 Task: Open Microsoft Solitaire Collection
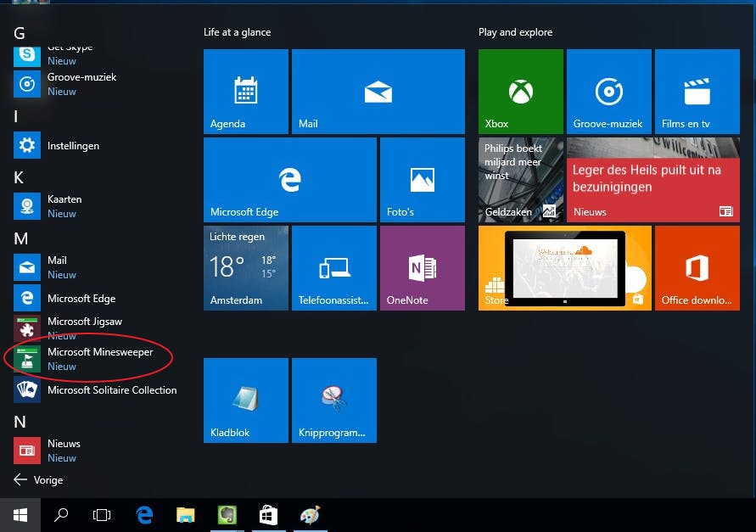coord(97,389)
